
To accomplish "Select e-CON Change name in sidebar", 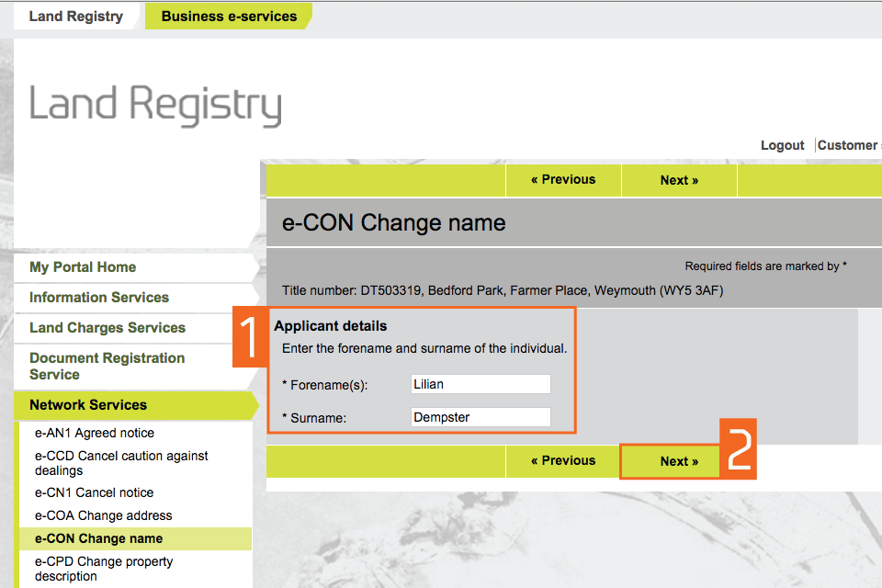I will [136, 538].
